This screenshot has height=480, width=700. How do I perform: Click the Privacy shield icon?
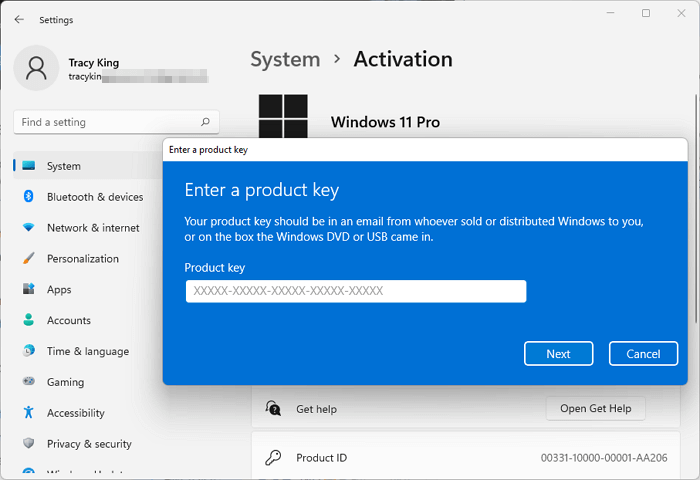[x=29, y=443]
